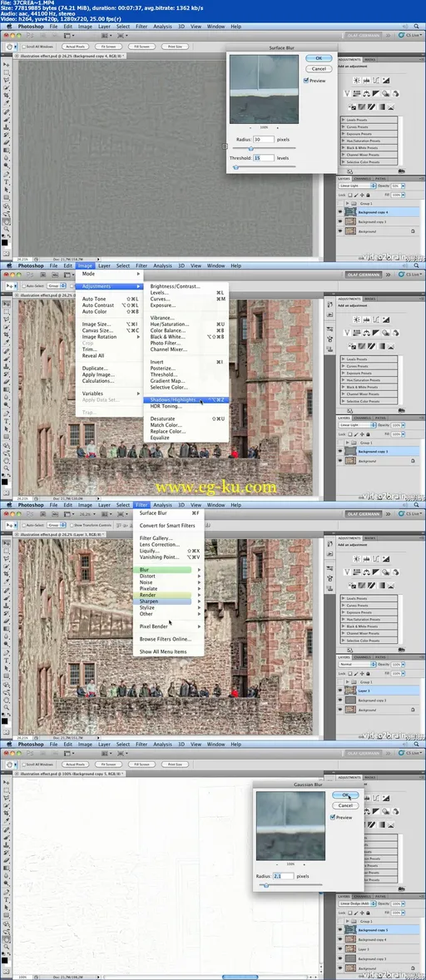Toggle the Preview checkbox in the Surface Blur dialog
The height and width of the screenshot is (980, 426).
[x=305, y=81]
